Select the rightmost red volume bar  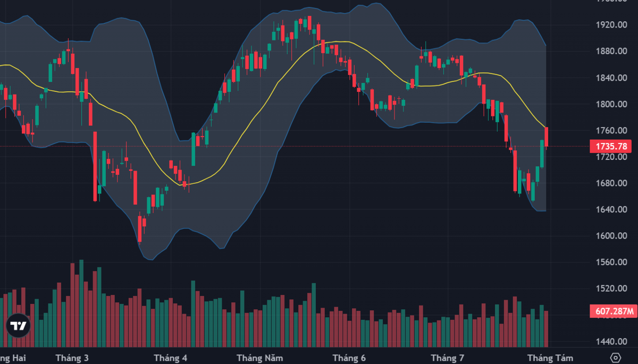[x=546, y=329]
